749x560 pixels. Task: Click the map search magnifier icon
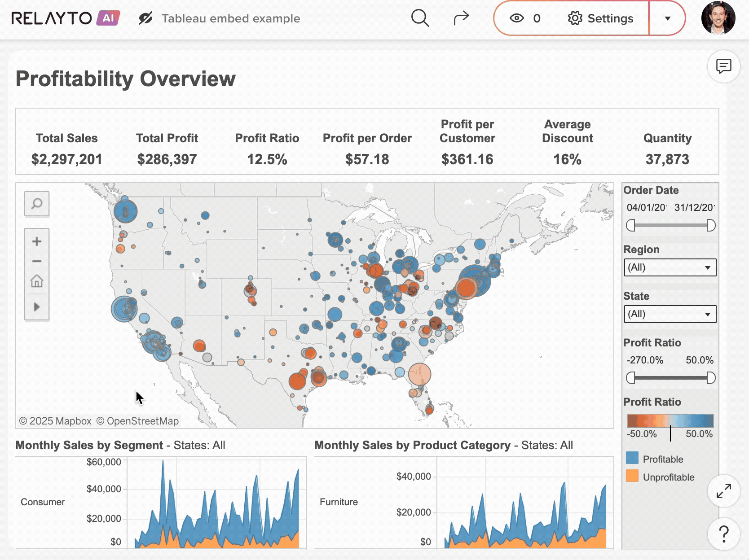37,204
